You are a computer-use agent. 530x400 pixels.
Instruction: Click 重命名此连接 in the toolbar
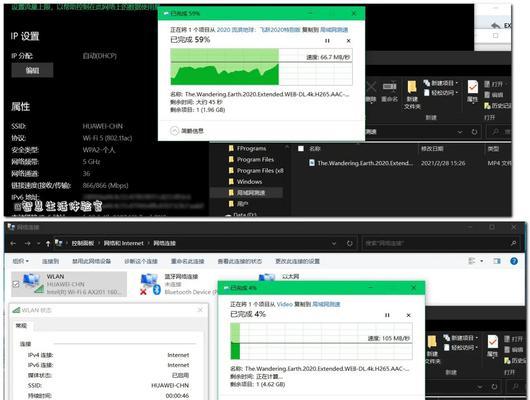point(187,261)
